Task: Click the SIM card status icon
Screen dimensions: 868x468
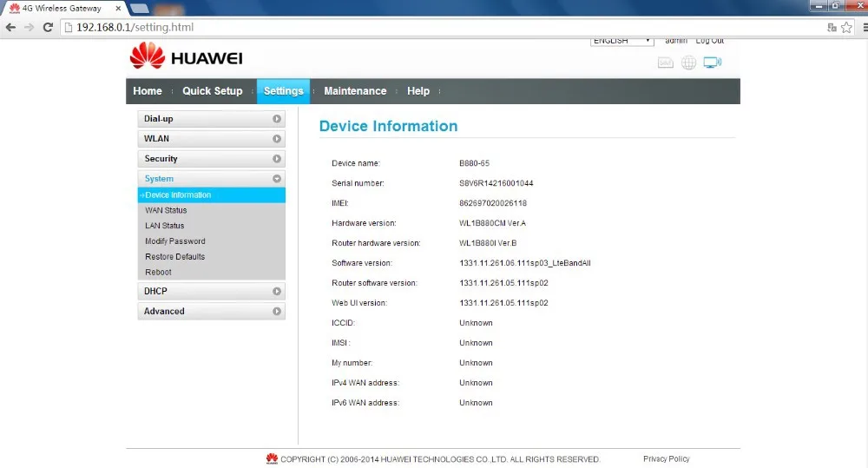Action: coord(666,63)
